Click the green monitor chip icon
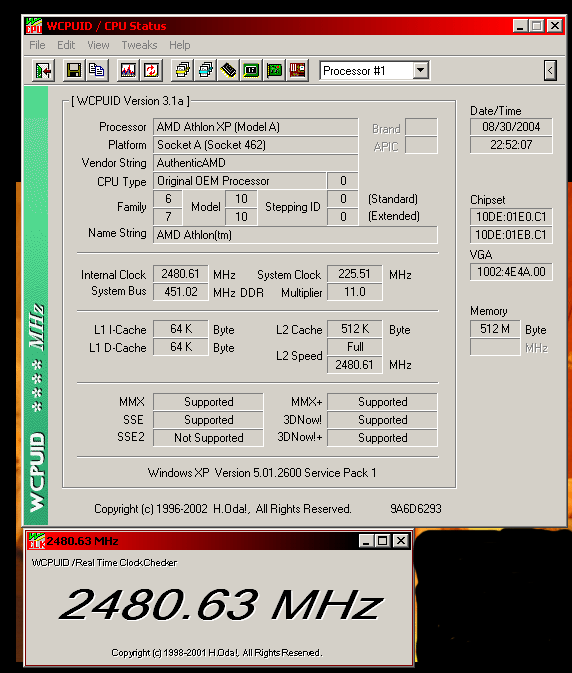572x673 pixels. (x=251, y=70)
